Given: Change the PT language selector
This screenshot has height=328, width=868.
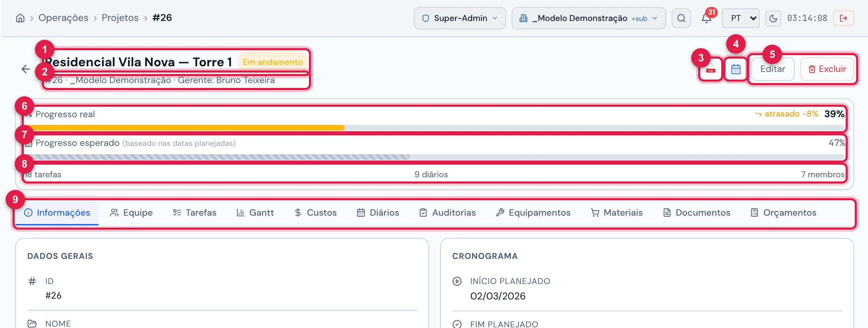Looking at the screenshot, I should (740, 18).
